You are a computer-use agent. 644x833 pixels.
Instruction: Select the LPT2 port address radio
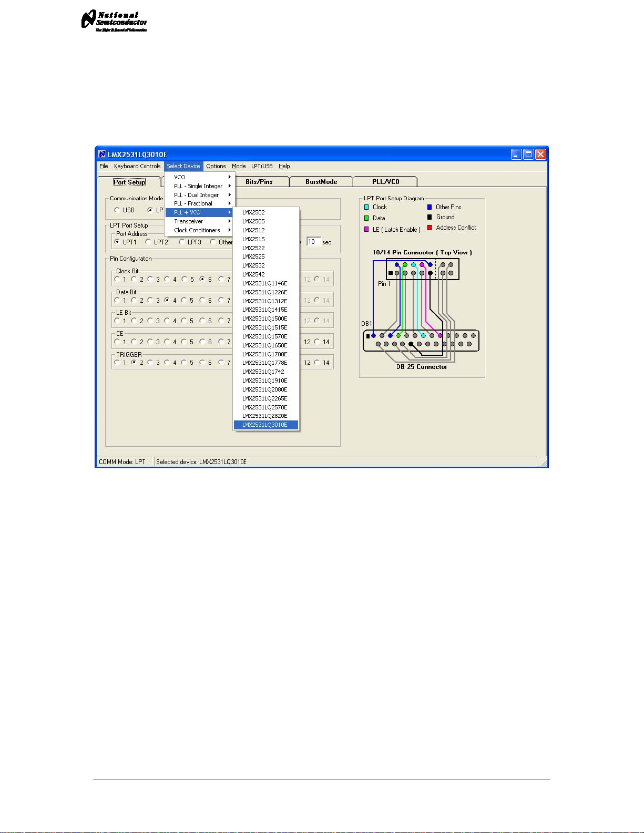click(148, 242)
